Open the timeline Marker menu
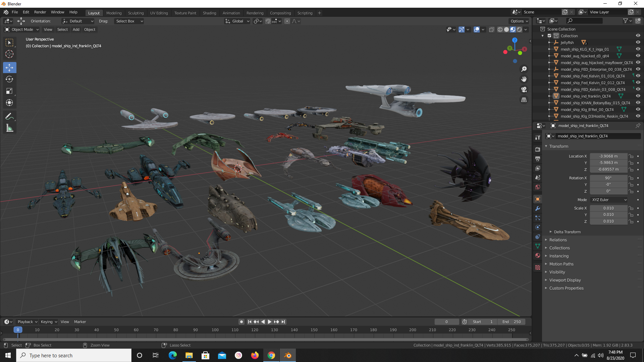This screenshot has width=644, height=362. point(80,322)
